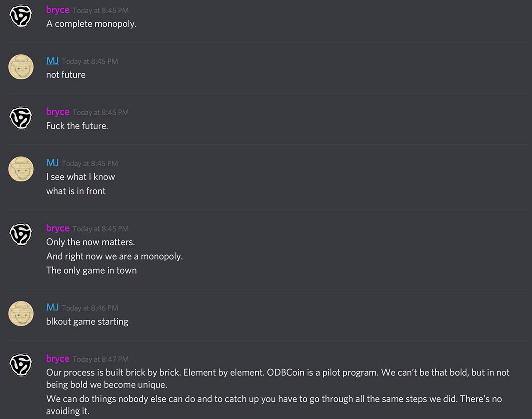Open MJ's avatar by "I see what I know"
Screen dimensions: 532x419
tap(21, 169)
